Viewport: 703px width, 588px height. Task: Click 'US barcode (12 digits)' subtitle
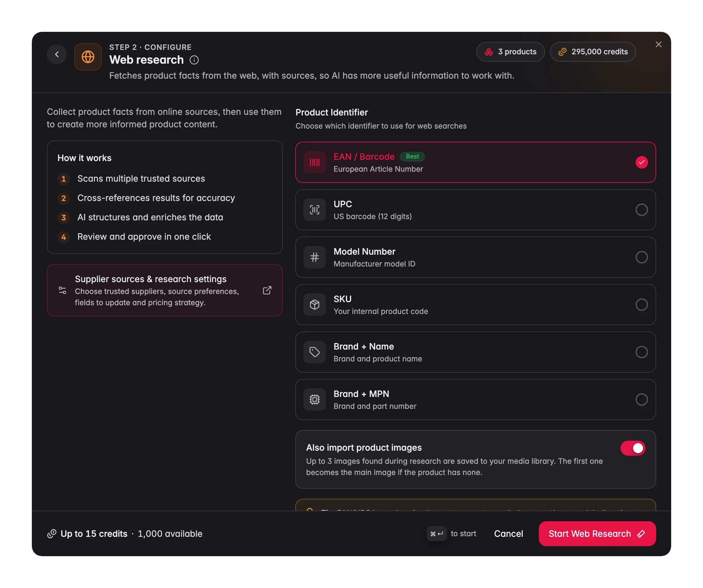pyautogui.click(x=373, y=217)
